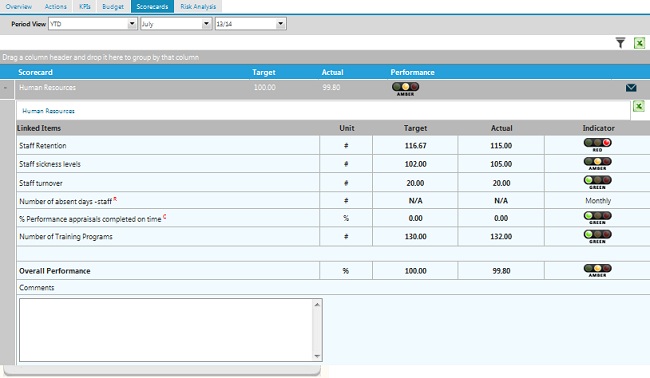Select the Staff sickness levels item

click(50, 164)
